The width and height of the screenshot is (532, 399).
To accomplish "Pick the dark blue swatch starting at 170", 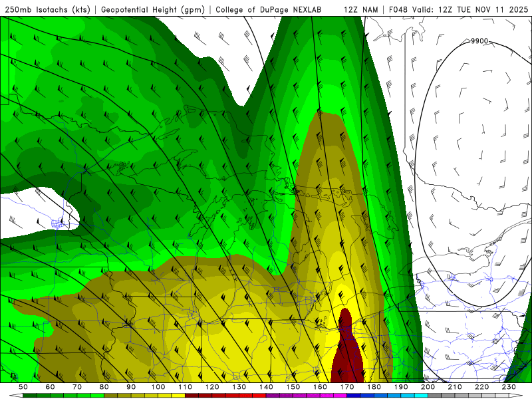I will coord(354,396).
